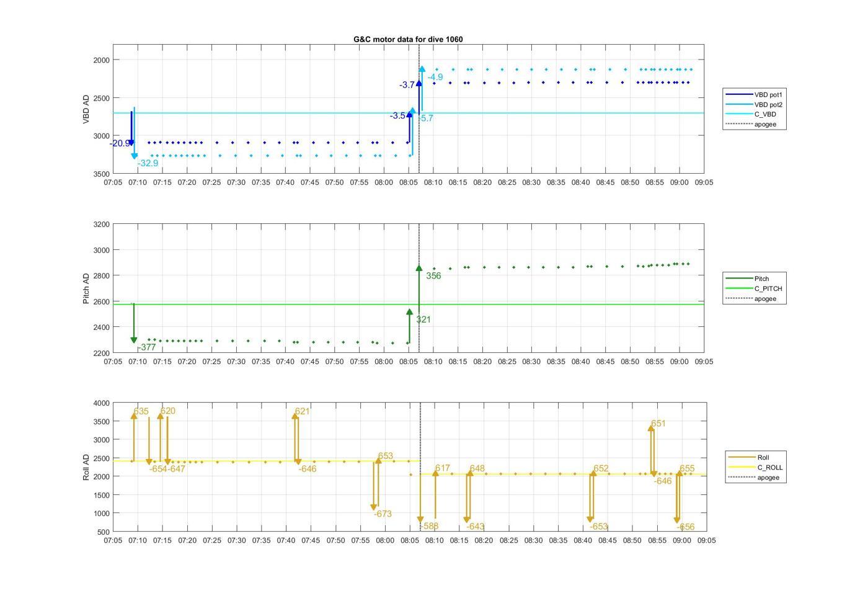
Task: Click the "09:05" tick under the Roll plot
Action: 706,540
